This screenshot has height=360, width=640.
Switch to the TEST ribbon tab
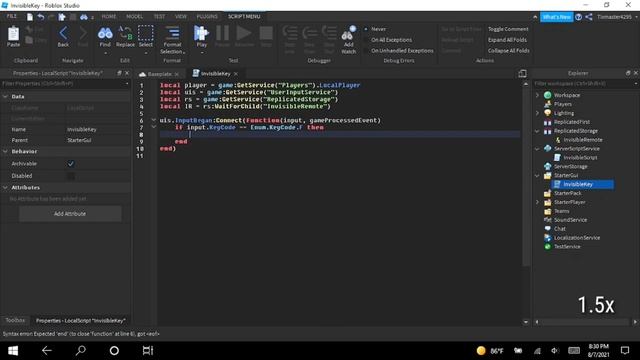pyautogui.click(x=159, y=17)
